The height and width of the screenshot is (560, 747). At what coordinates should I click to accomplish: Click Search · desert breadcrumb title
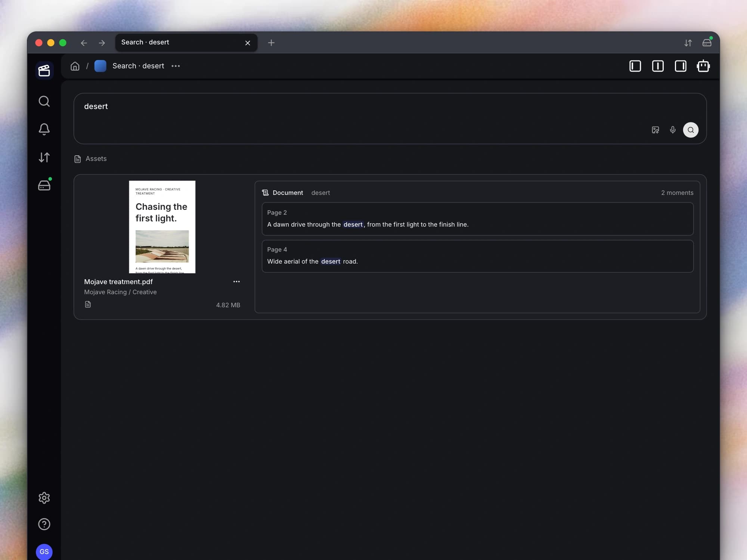pos(138,66)
